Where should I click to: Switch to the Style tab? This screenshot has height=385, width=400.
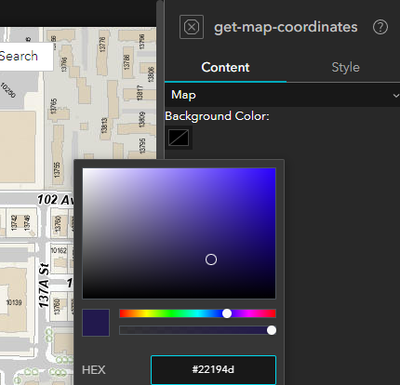pos(345,68)
